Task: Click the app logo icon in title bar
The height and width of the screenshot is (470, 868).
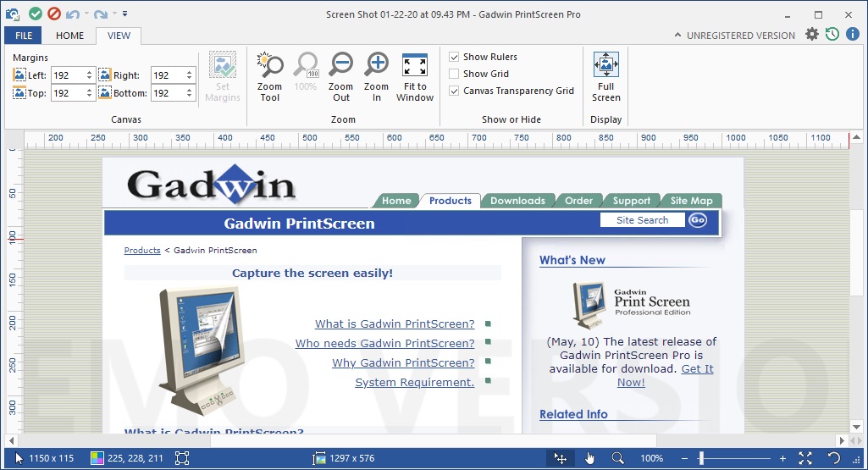Action: point(12,14)
